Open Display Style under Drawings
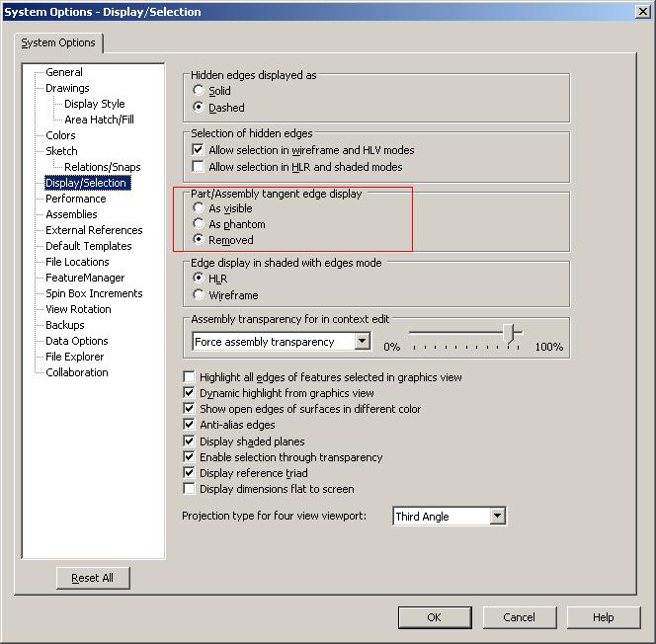Image resolution: width=656 pixels, height=644 pixels. click(x=95, y=104)
